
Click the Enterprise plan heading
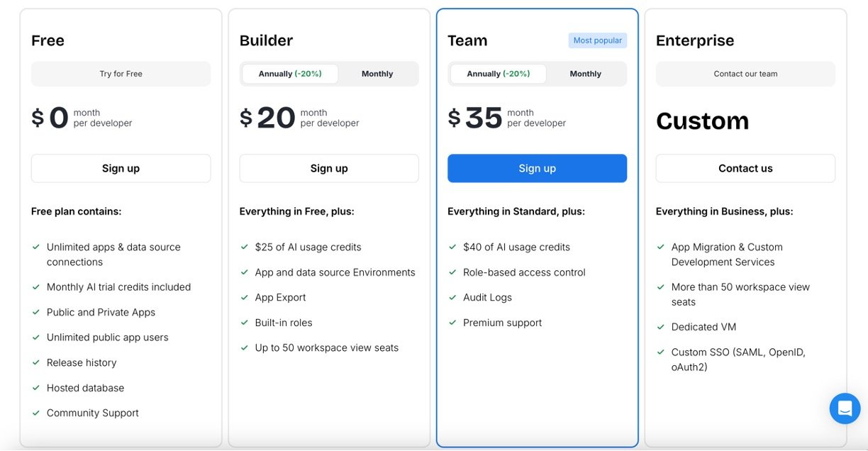(x=694, y=40)
